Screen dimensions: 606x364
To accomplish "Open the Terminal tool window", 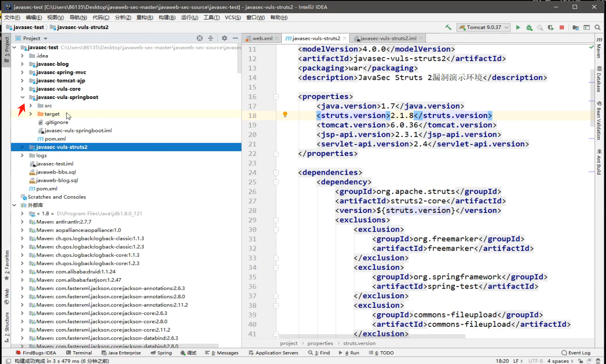I will [x=79, y=353].
